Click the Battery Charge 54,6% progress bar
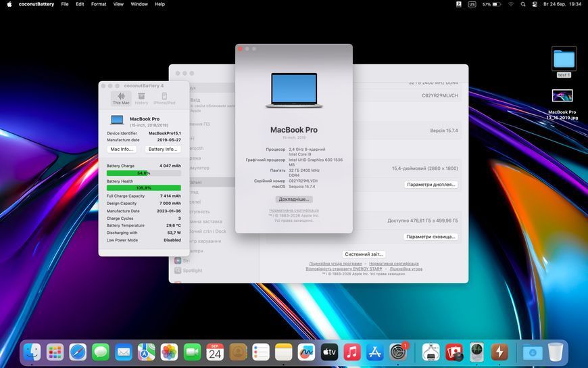 144,173
